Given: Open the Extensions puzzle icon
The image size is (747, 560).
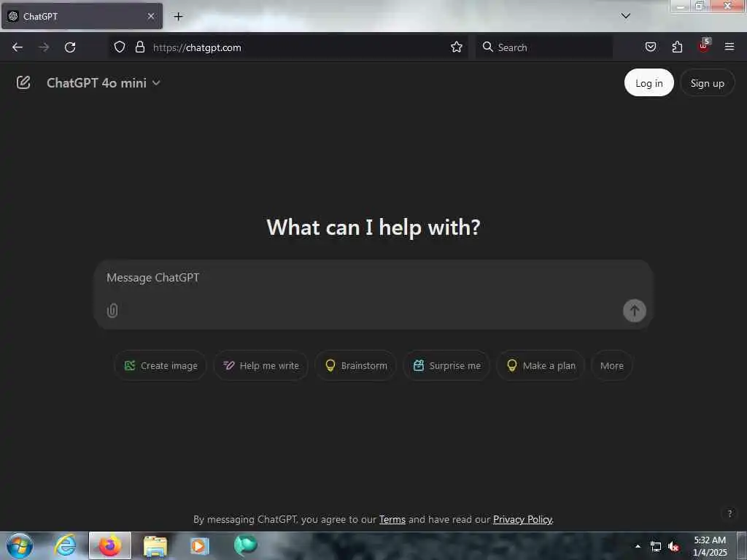Looking at the screenshot, I should [x=677, y=47].
